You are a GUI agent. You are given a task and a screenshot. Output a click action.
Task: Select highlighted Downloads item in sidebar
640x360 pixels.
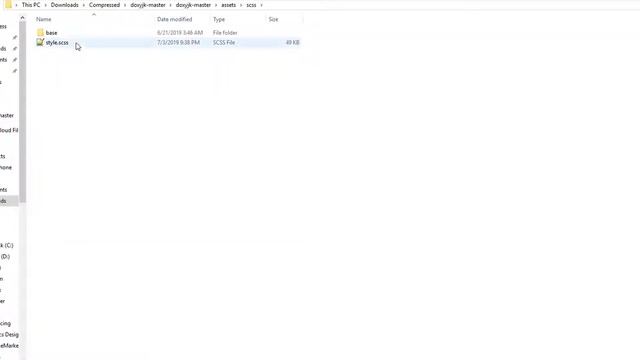9,201
